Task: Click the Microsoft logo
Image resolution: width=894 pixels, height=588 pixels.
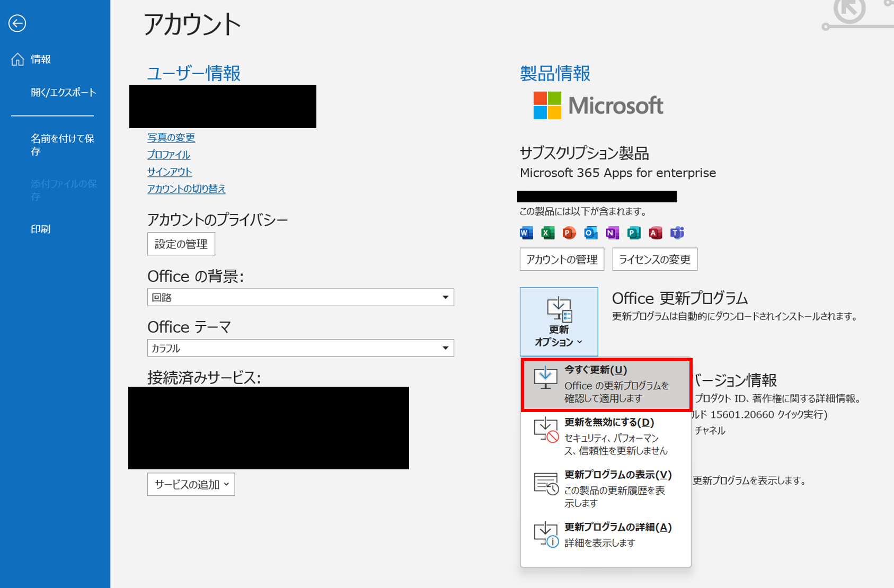Action: 598,105
